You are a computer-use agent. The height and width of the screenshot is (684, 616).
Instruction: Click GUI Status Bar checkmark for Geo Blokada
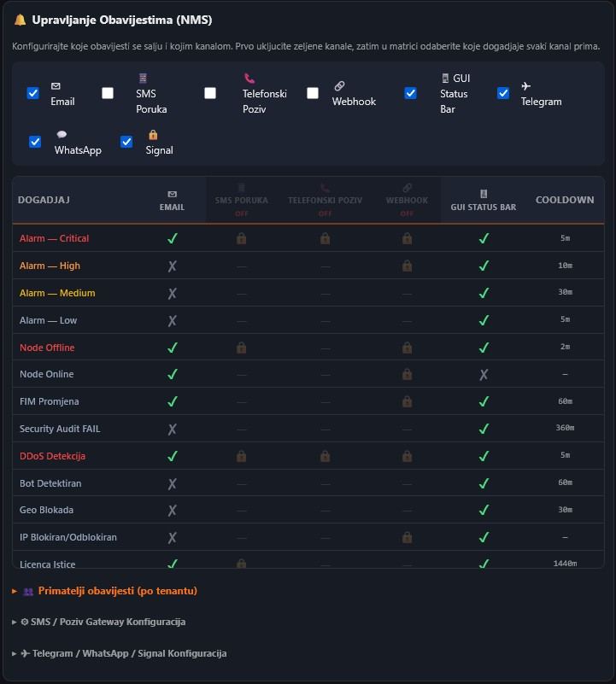(x=484, y=511)
